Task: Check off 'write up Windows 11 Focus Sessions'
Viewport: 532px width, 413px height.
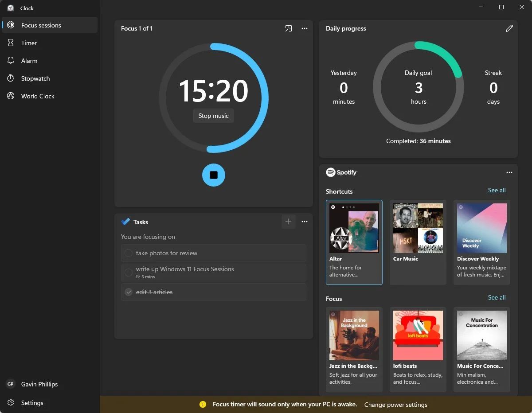Action: click(129, 273)
